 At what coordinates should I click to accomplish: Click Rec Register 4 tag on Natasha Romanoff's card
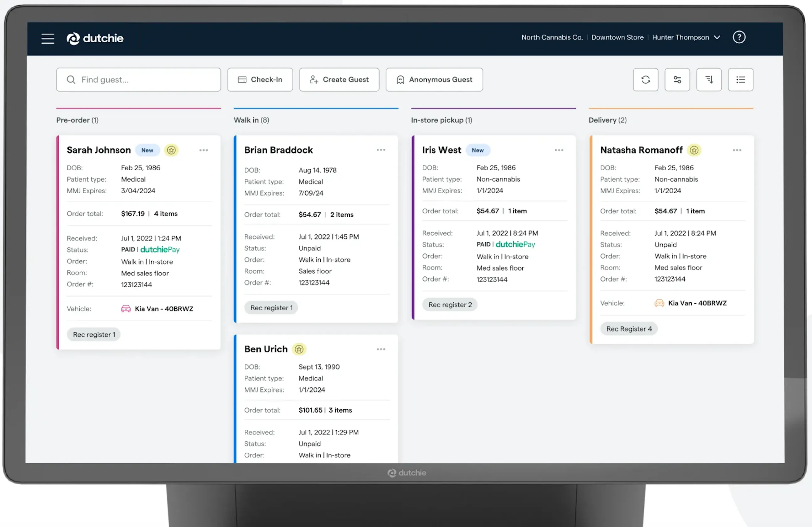tap(629, 329)
